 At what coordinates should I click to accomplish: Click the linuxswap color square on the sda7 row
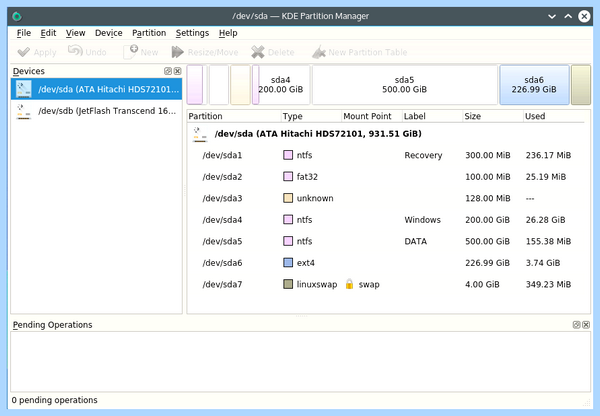pos(288,284)
